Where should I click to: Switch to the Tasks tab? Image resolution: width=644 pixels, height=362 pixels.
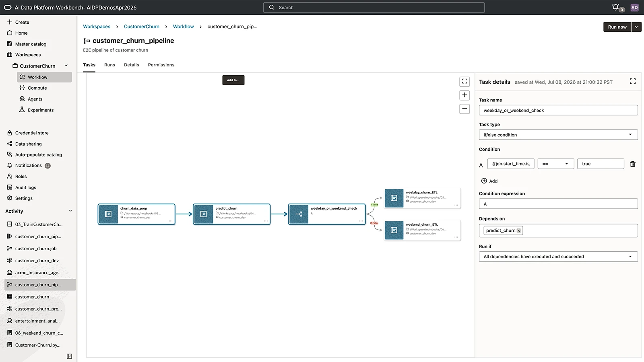click(x=89, y=65)
